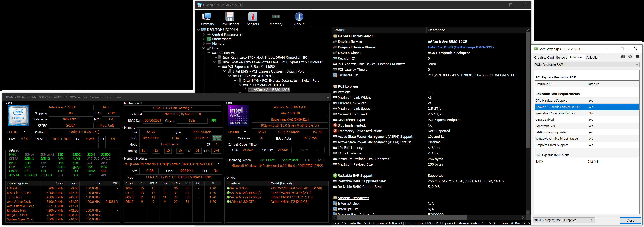Click the green Resizable BAR Support check icon
Image resolution: width=644 pixels, height=227 pixels.
point(335,175)
